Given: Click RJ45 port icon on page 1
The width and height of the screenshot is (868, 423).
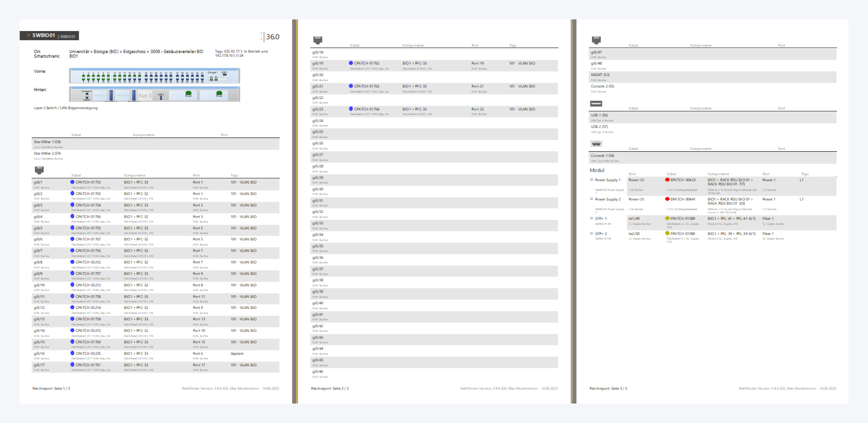Looking at the screenshot, I should point(39,170).
